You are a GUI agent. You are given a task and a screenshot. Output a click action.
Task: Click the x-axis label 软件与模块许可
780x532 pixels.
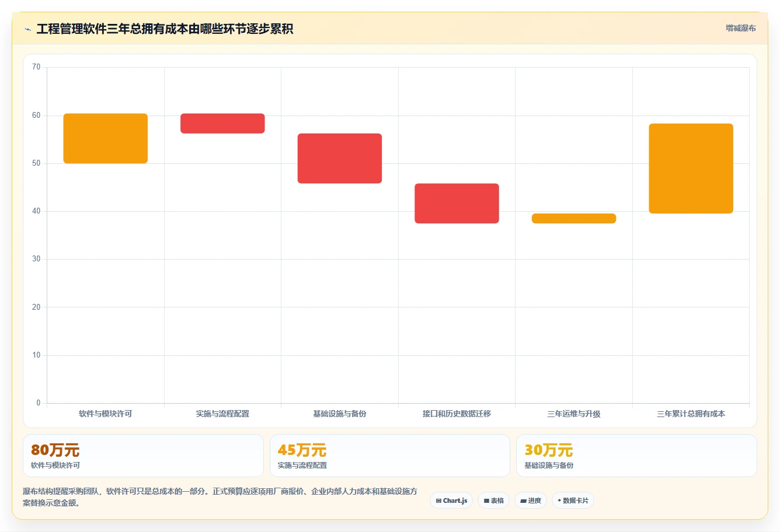click(x=106, y=414)
